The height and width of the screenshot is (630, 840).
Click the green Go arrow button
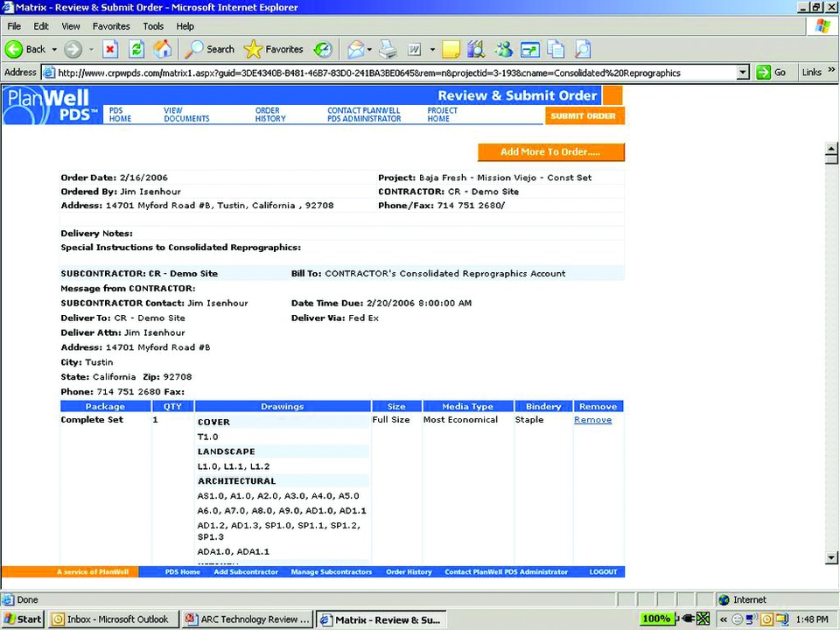(x=763, y=73)
